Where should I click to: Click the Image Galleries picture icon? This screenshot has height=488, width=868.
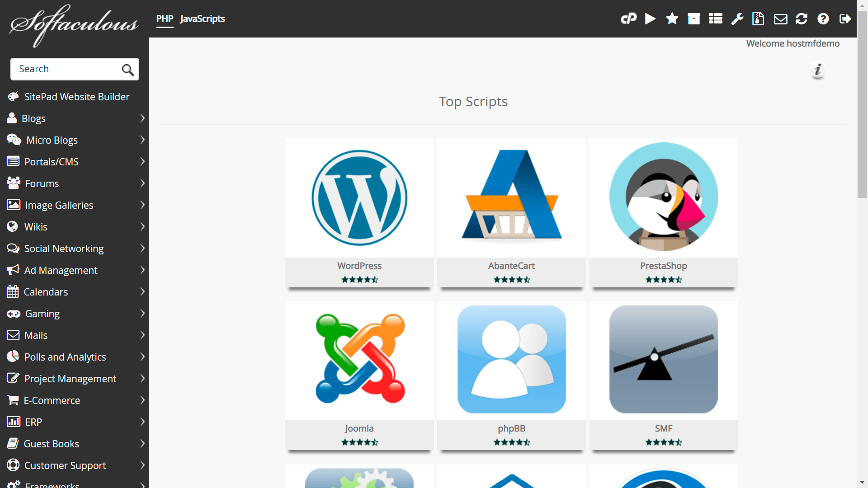pyautogui.click(x=14, y=205)
